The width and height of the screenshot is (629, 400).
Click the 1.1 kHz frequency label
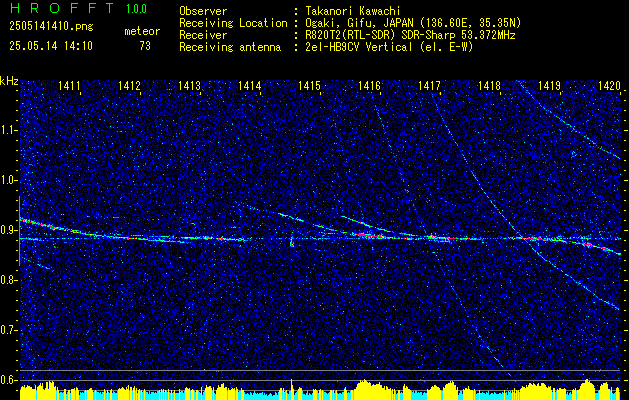[9, 130]
